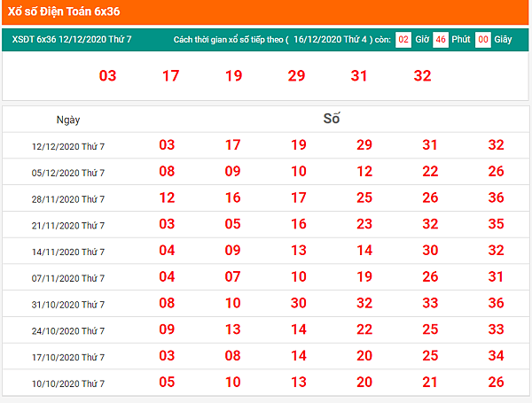Viewport: 532px width, 403px height.
Task: Select the 10/10/2020 Thứ 7 date row
Action: (x=266, y=383)
